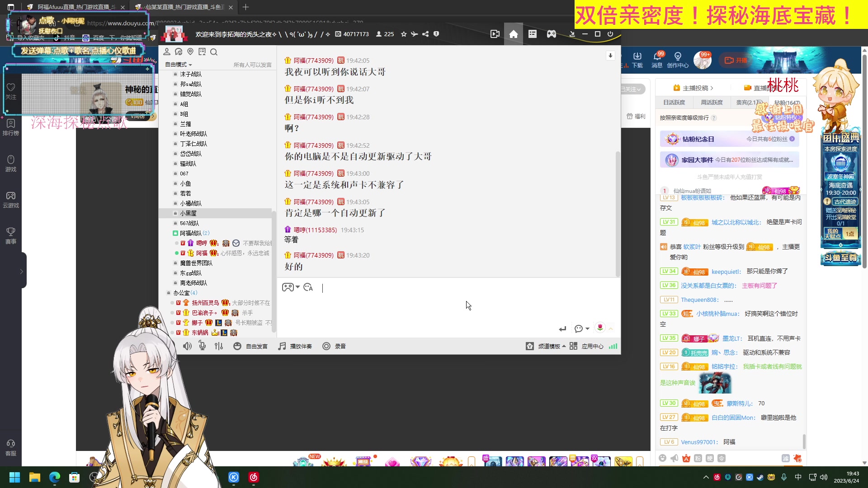
Task: Click the 开播 start streaming button
Action: [x=735, y=60]
